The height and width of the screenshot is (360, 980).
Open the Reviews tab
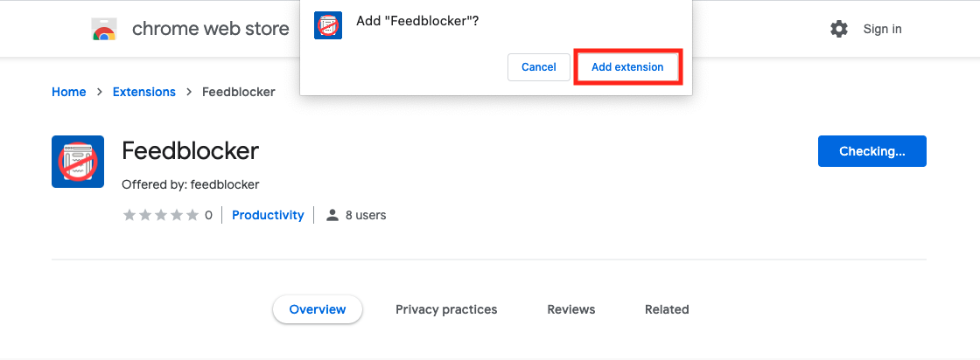tap(571, 309)
